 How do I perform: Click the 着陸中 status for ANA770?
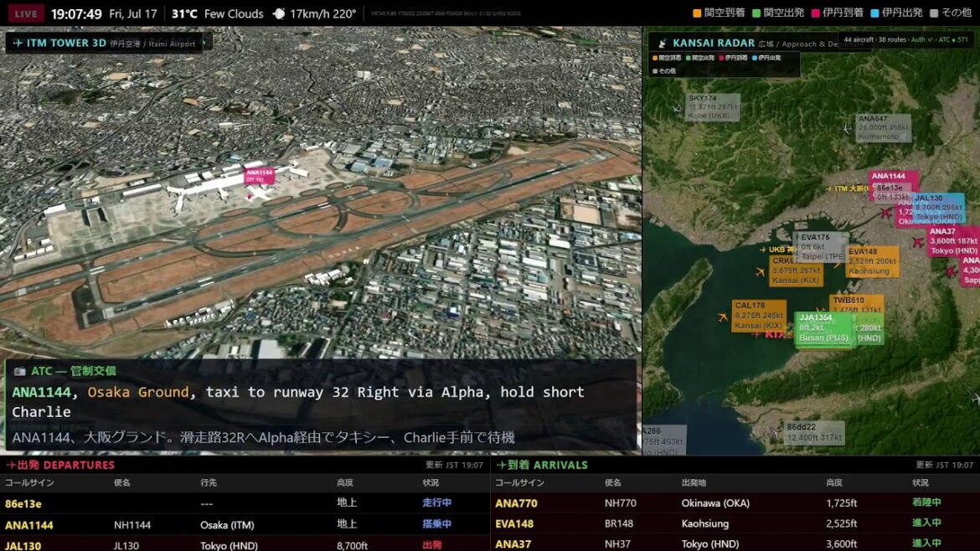(x=927, y=502)
